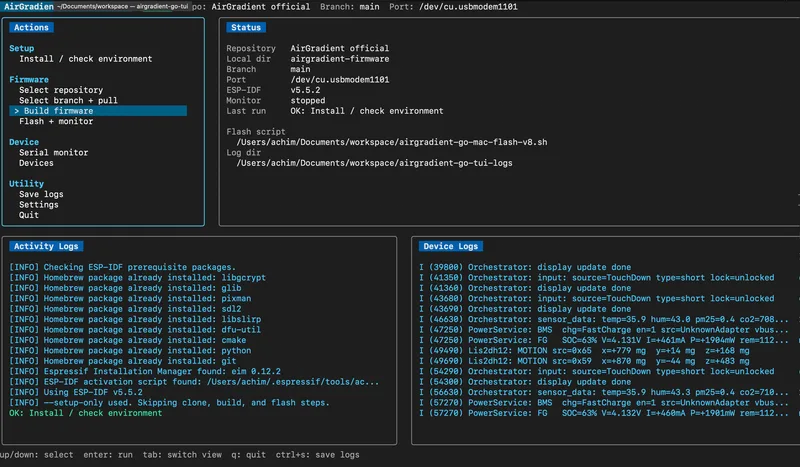Click the Firmware section heading
Viewport: 800px width, 467px height.
click(29, 80)
